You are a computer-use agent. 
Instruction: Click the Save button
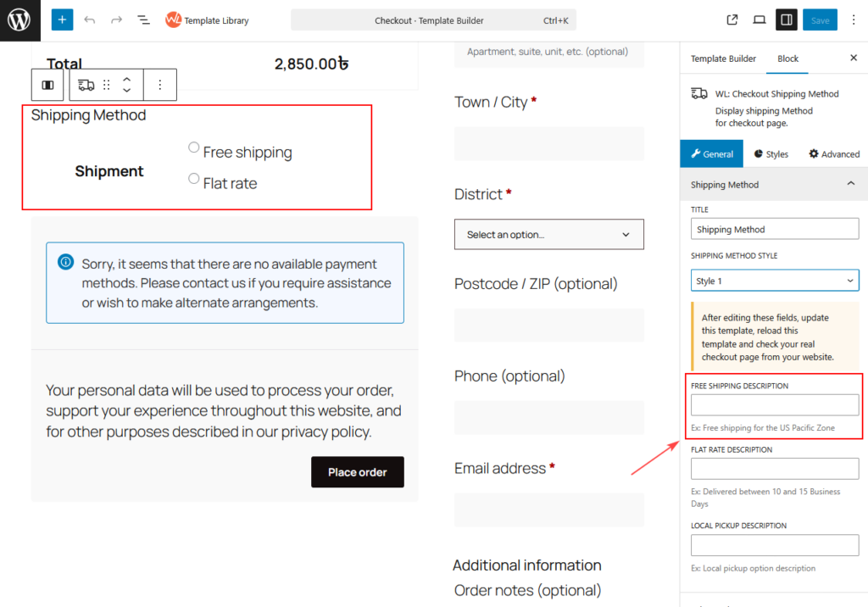[820, 19]
